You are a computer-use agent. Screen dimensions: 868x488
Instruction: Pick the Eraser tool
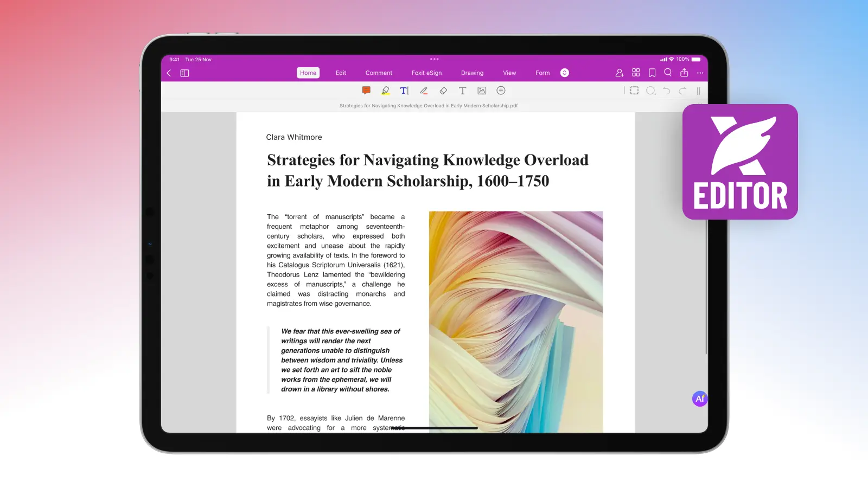coord(443,91)
